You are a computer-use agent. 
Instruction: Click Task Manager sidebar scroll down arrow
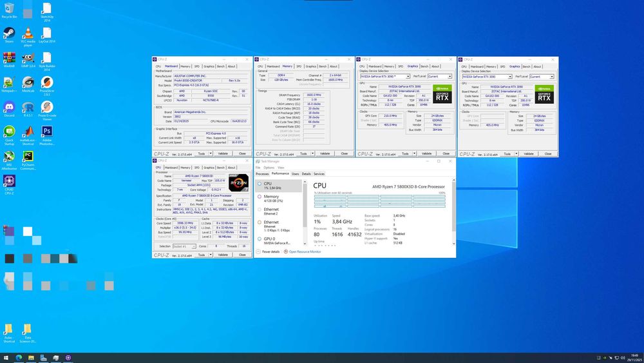[x=305, y=244]
